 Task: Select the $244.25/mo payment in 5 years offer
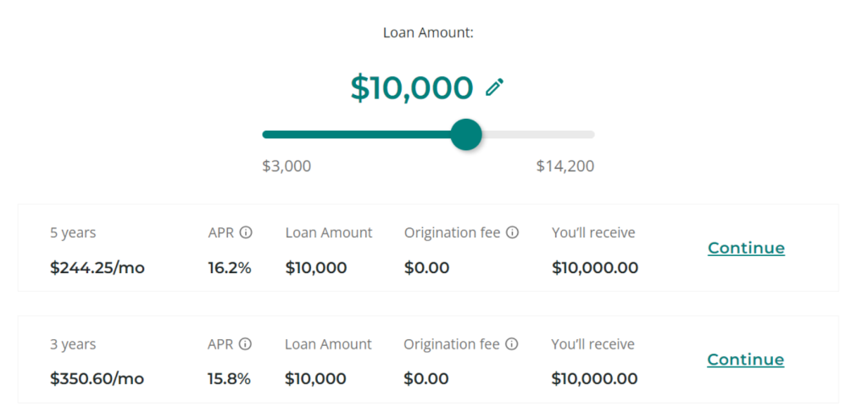pyautogui.click(x=97, y=268)
